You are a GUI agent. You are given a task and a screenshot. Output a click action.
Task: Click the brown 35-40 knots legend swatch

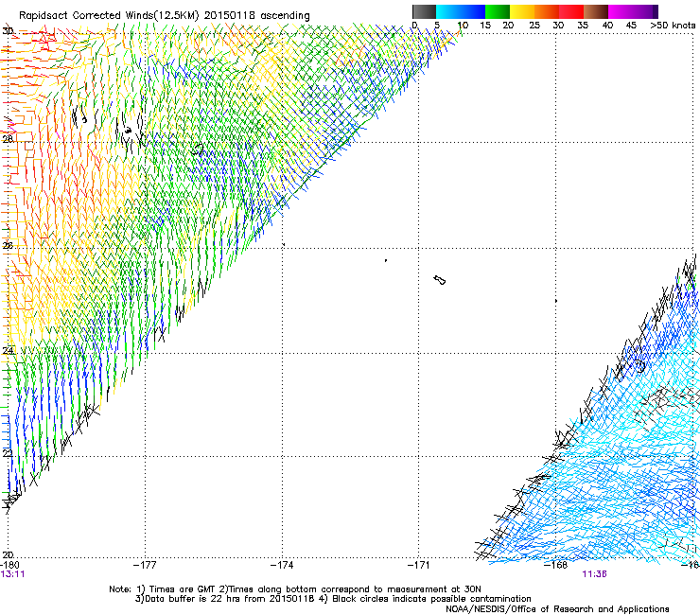point(596,11)
